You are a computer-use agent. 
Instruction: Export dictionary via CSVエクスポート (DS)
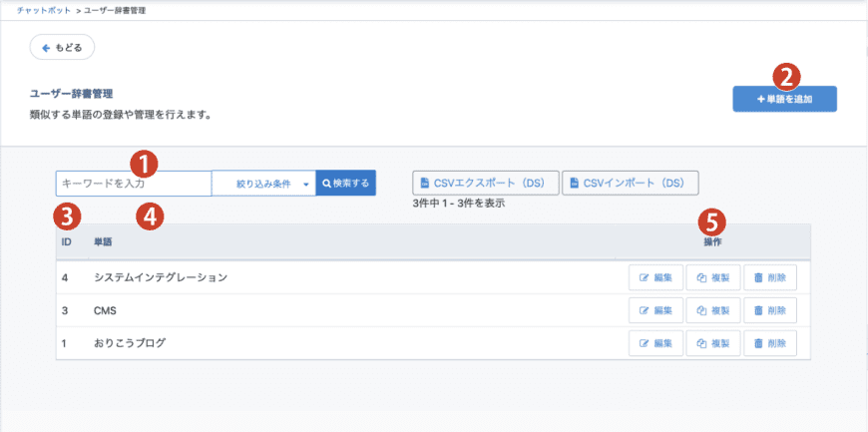pyautogui.click(x=485, y=183)
